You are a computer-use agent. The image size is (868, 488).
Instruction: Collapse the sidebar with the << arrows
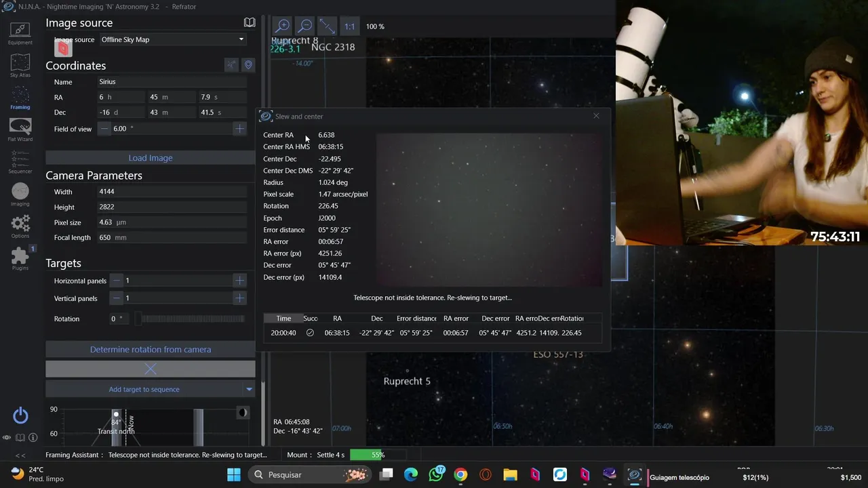[20, 455]
